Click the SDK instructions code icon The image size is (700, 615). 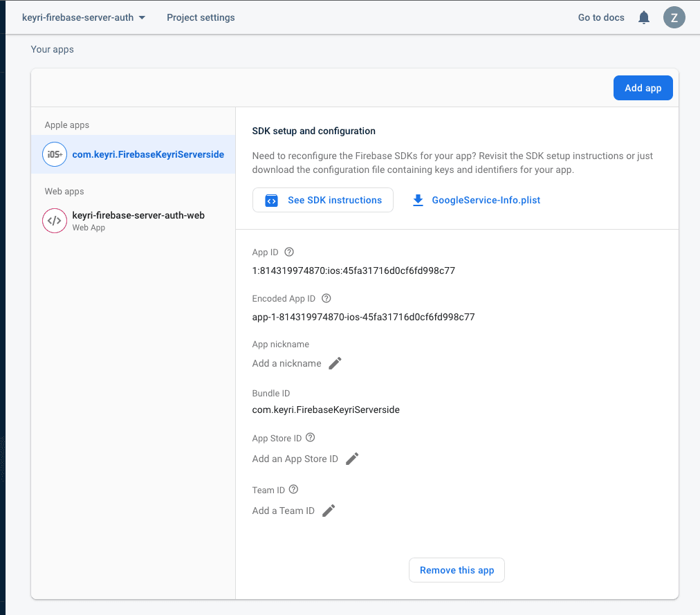pos(271,201)
